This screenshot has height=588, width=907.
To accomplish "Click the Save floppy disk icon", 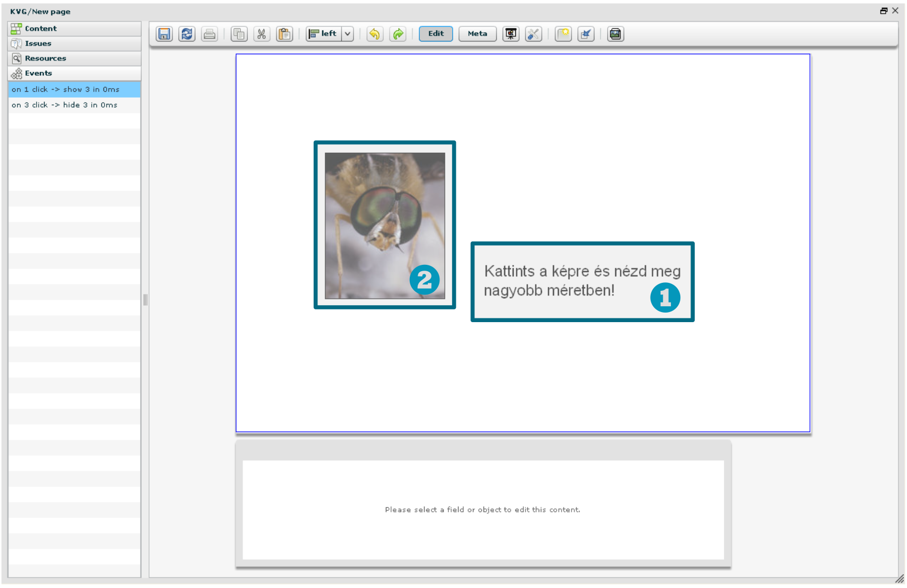I will (164, 34).
